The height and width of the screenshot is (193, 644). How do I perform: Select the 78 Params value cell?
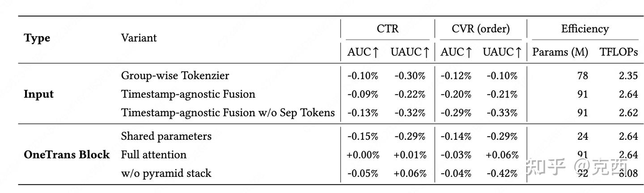[x=582, y=76]
